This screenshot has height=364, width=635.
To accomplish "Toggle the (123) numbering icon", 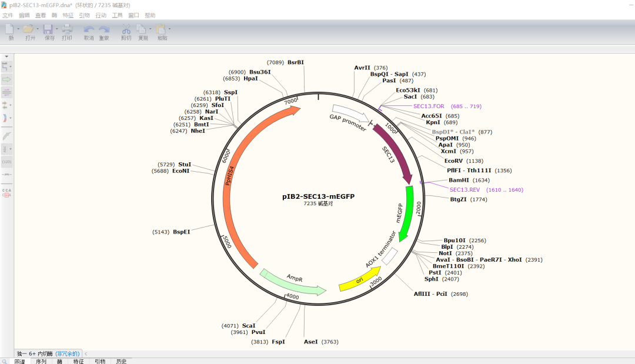I will coord(6,162).
